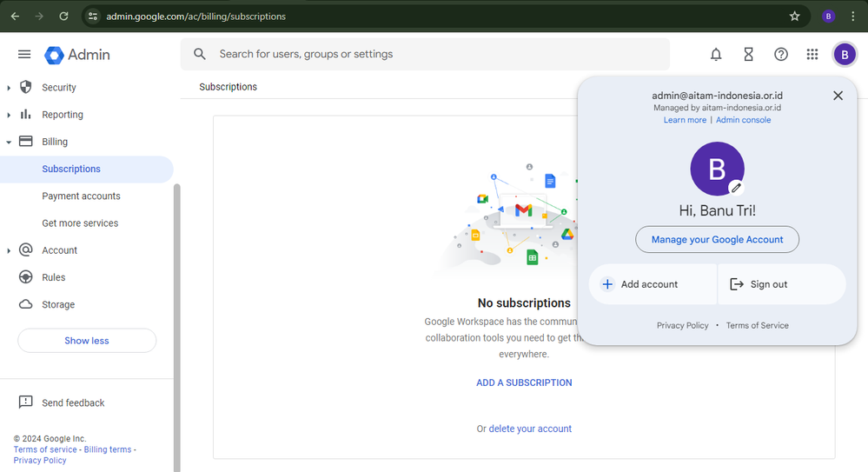This screenshot has height=472, width=868.
Task: Click the Google Admin logo
Action: coord(77,55)
